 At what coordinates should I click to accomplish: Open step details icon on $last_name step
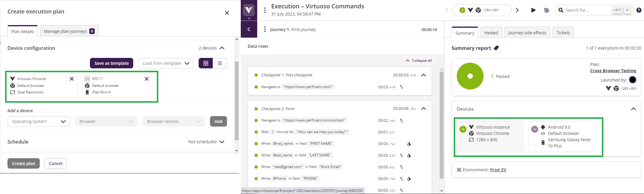click(x=401, y=155)
